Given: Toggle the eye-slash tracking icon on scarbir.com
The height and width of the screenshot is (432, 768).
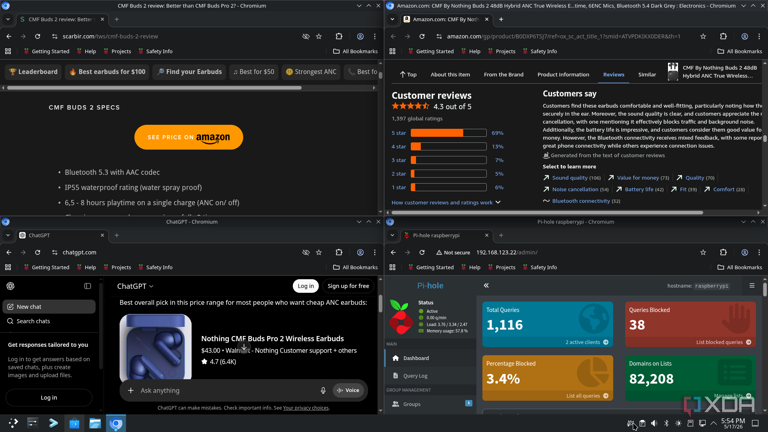Looking at the screenshot, I should (306, 36).
